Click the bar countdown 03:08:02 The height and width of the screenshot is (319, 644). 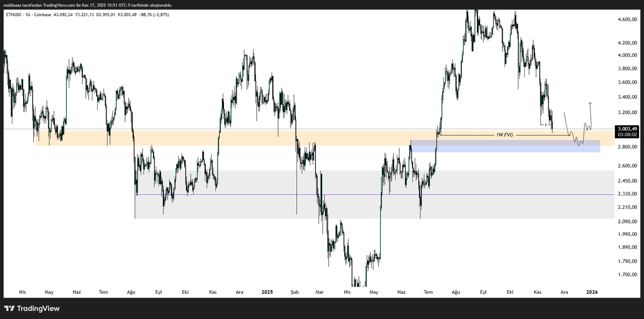coord(627,134)
